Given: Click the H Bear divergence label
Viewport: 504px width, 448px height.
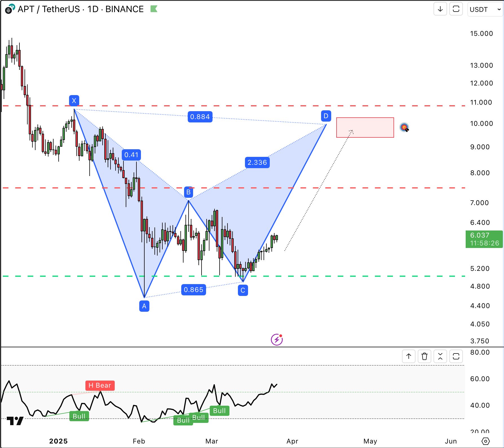Looking at the screenshot, I should coord(100,385).
